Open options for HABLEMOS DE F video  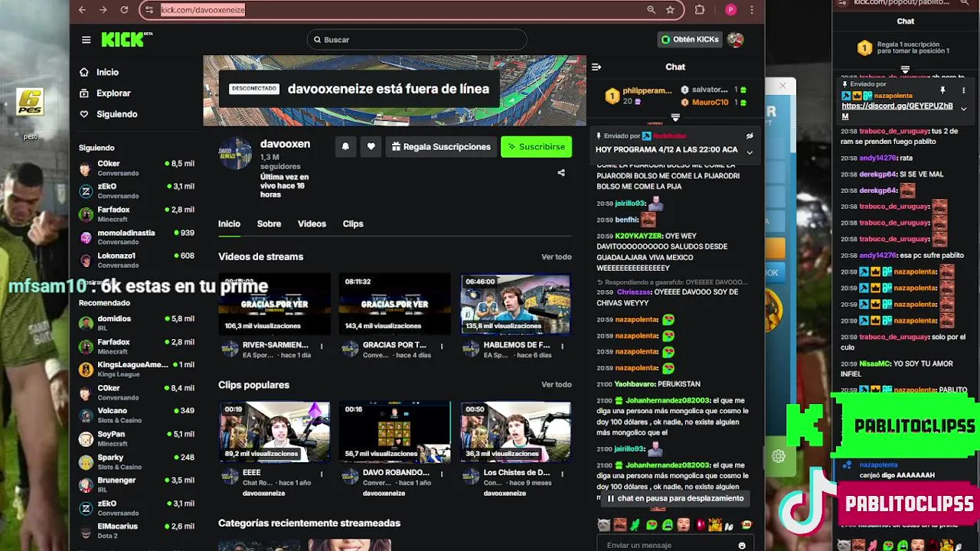pyautogui.click(x=562, y=346)
